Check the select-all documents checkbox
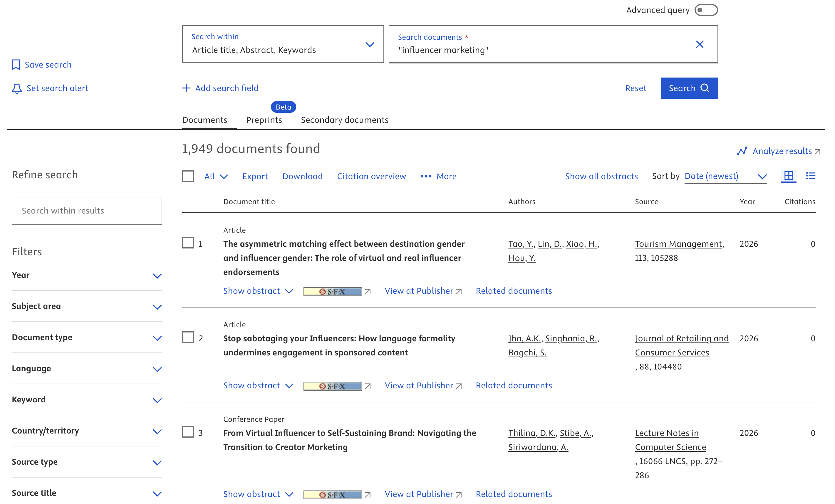 pyautogui.click(x=188, y=176)
